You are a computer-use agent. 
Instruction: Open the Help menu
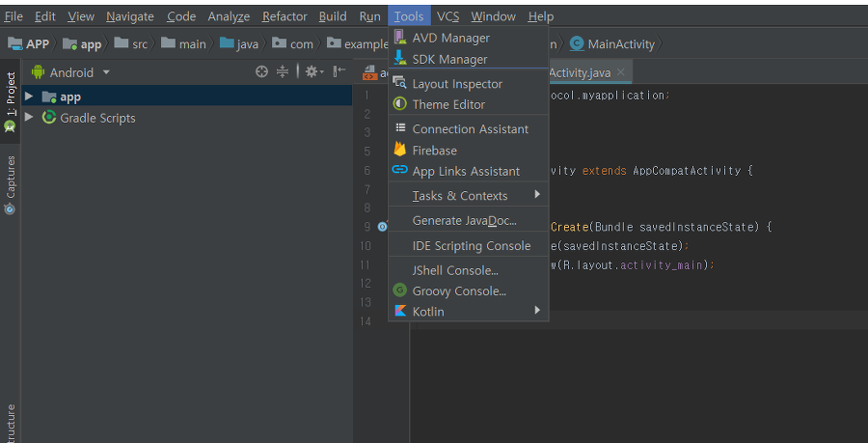[540, 16]
